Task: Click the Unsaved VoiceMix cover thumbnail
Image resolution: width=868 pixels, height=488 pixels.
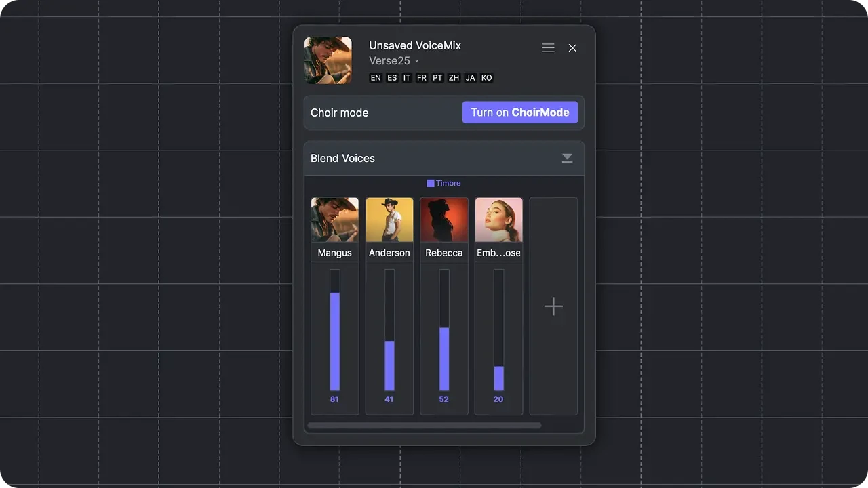Action: (328, 60)
